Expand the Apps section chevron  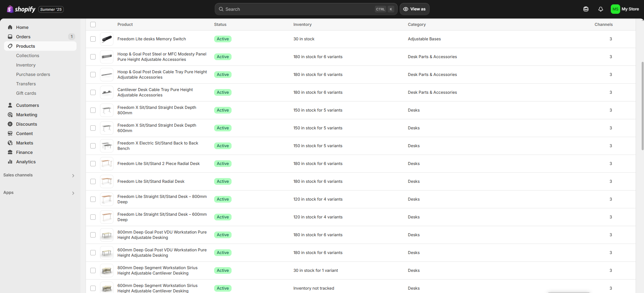tap(73, 193)
